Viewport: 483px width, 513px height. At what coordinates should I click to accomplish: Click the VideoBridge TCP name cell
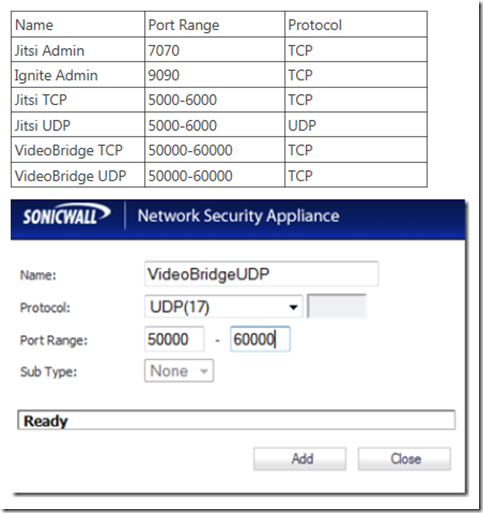(x=78, y=150)
